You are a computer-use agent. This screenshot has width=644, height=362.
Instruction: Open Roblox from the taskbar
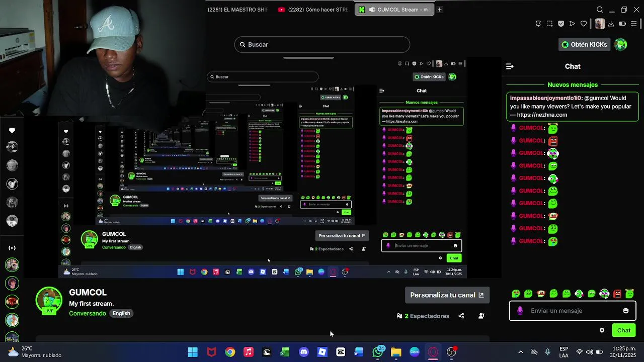pos(323,352)
